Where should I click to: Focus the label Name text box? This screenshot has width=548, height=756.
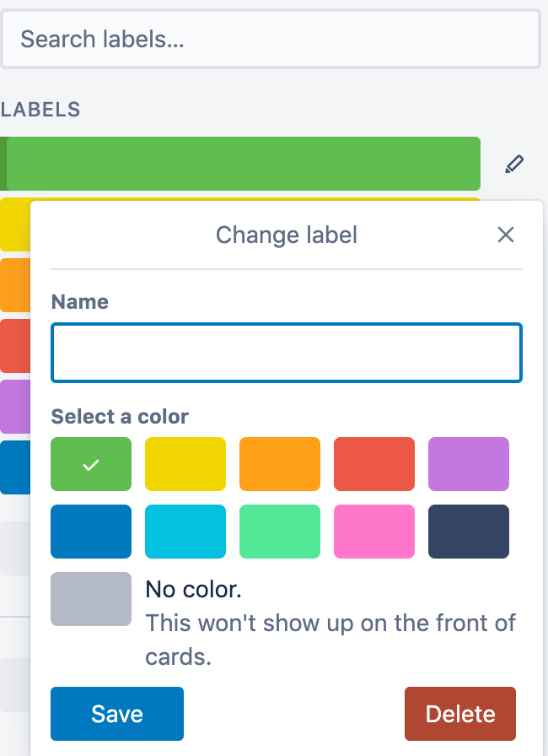pos(287,353)
